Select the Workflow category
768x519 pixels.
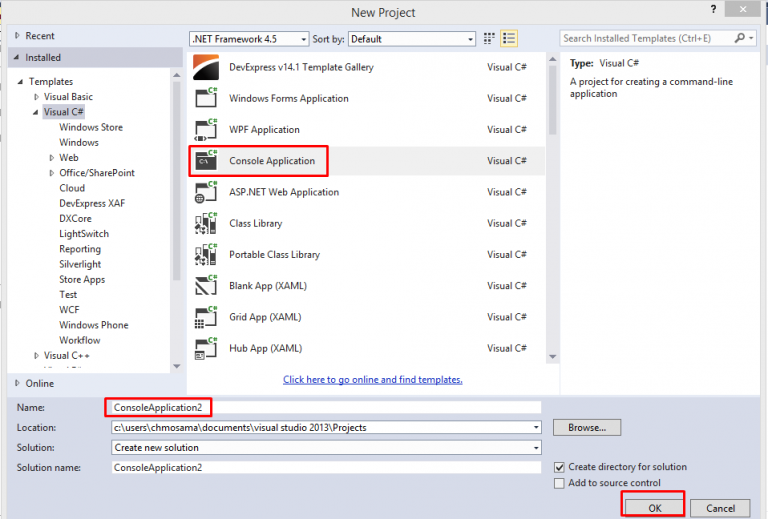pyautogui.click(x=79, y=340)
